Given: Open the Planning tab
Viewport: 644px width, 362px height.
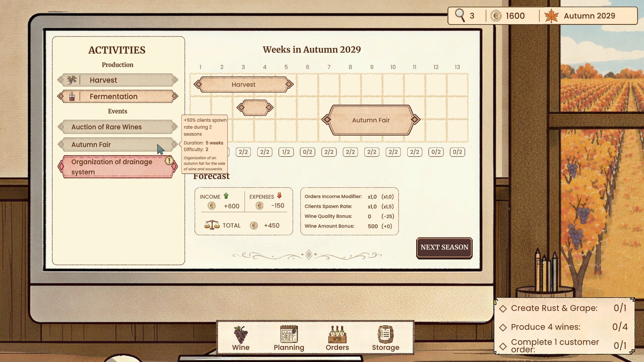Looking at the screenshot, I should (x=289, y=338).
